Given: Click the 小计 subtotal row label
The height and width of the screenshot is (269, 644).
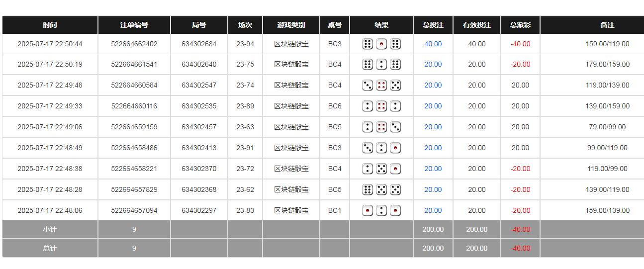Looking at the screenshot, I should click(50, 230).
